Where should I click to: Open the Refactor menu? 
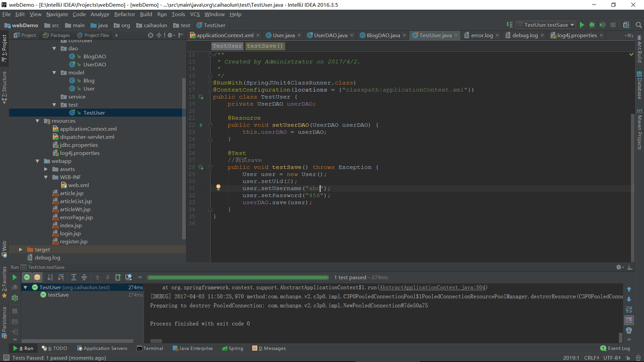click(x=124, y=14)
